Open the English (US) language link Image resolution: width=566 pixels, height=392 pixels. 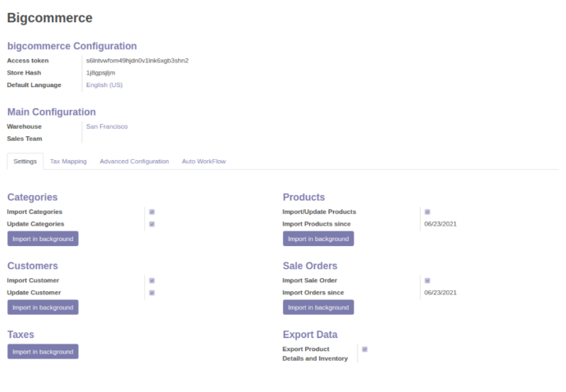104,84
